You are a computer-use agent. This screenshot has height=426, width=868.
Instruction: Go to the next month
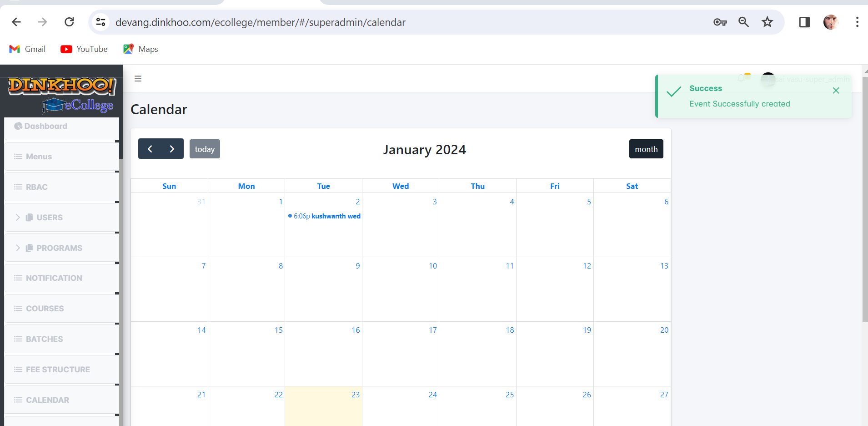tap(172, 149)
